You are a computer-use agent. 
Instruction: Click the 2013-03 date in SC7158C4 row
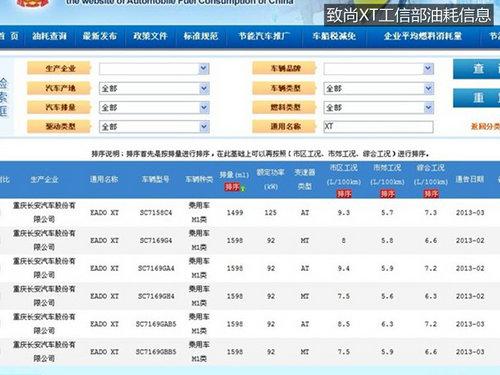(470, 213)
